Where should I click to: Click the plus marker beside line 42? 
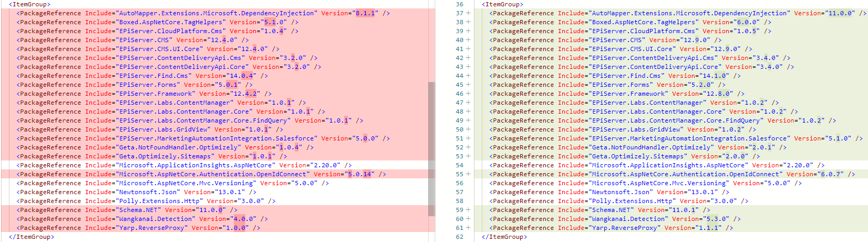[468, 58]
